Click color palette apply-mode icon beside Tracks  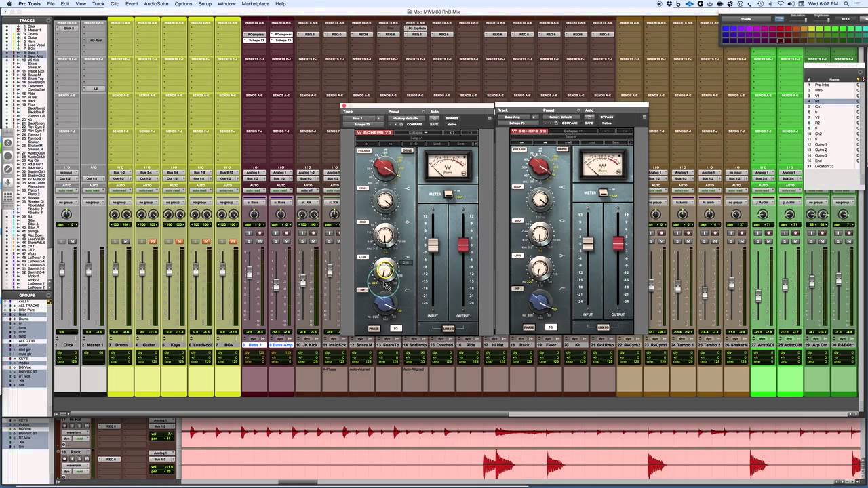779,19
